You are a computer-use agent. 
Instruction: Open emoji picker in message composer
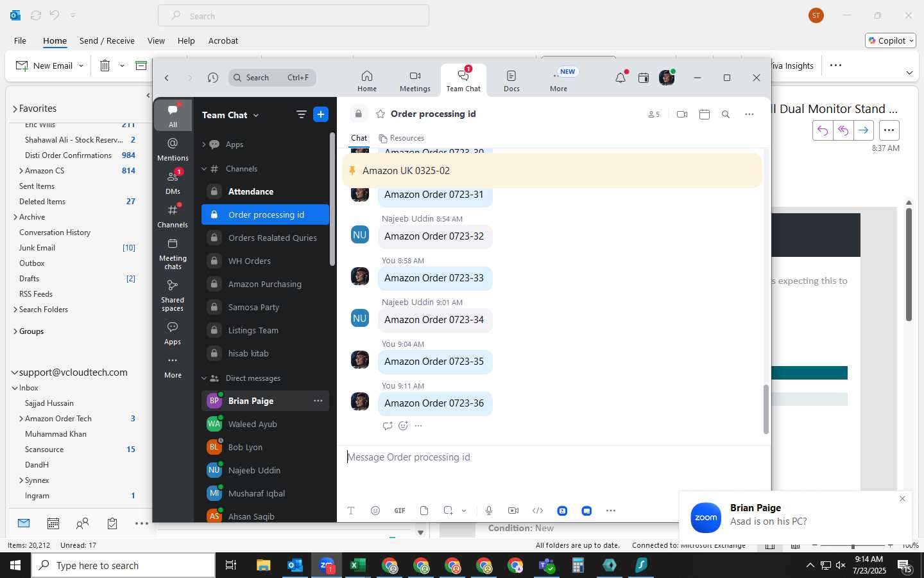[x=375, y=511]
